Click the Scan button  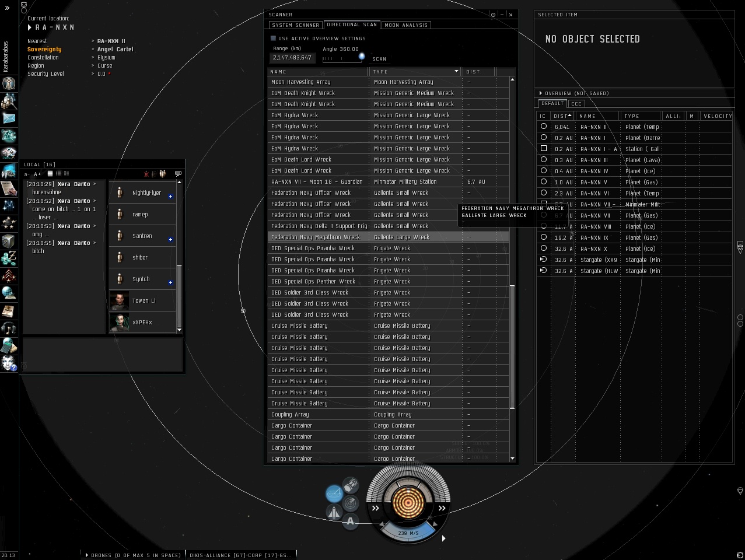pos(379,59)
